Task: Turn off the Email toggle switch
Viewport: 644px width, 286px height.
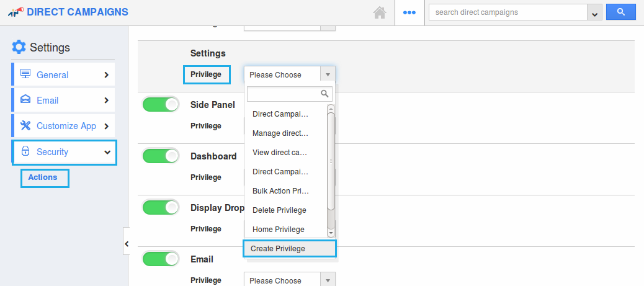Action: click(x=161, y=259)
